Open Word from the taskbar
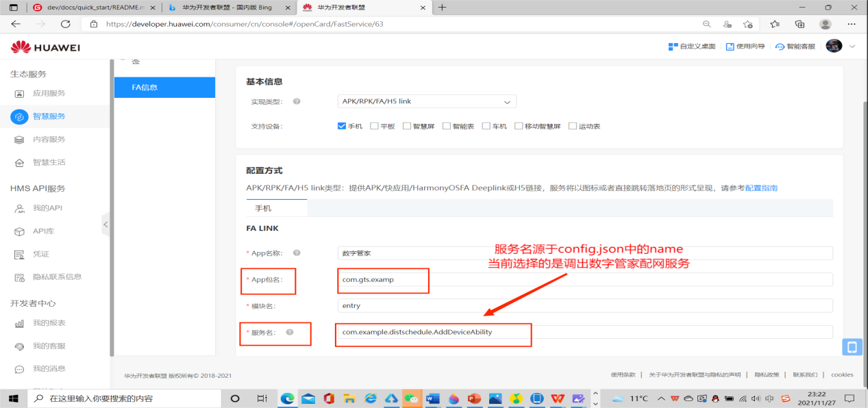This screenshot has width=868, height=408. [x=432, y=398]
